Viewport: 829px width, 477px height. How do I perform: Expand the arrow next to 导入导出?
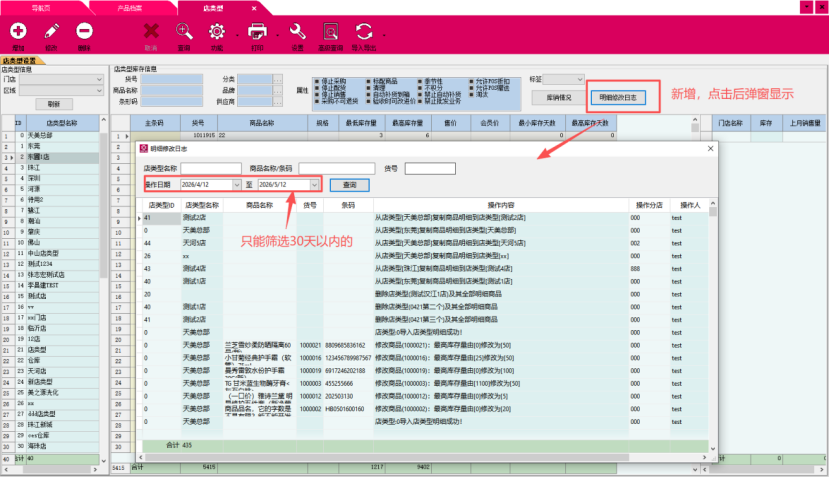(x=384, y=35)
